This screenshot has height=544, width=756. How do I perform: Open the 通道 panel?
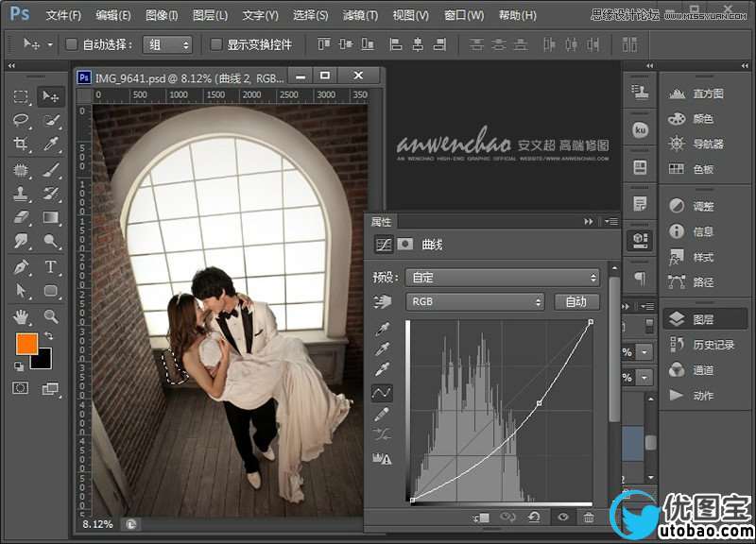(x=692, y=370)
